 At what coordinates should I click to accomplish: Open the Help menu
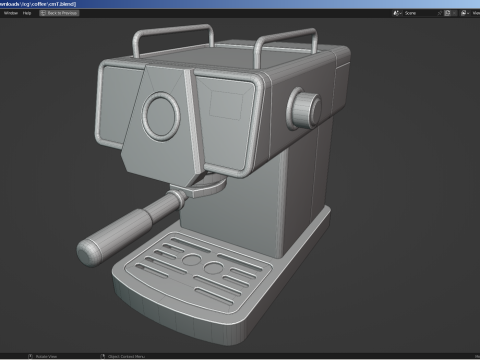27,13
